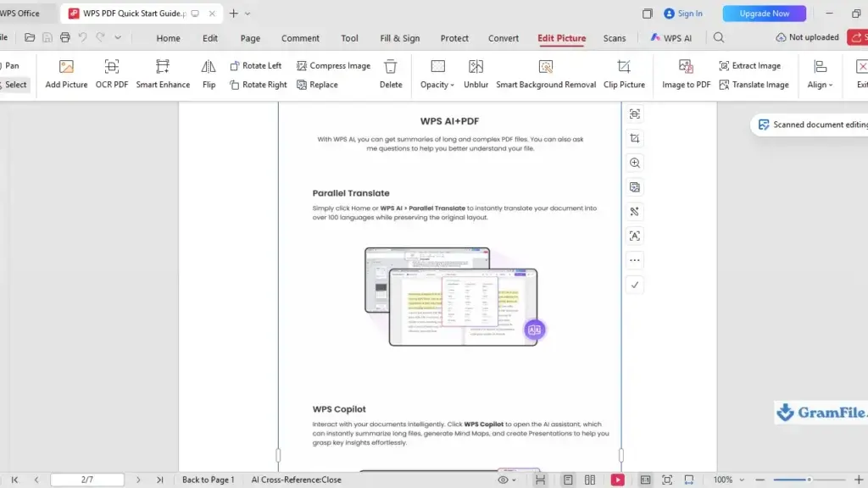Open the Scanned document editing panel
This screenshot has height=488, width=868.
pos(811,125)
